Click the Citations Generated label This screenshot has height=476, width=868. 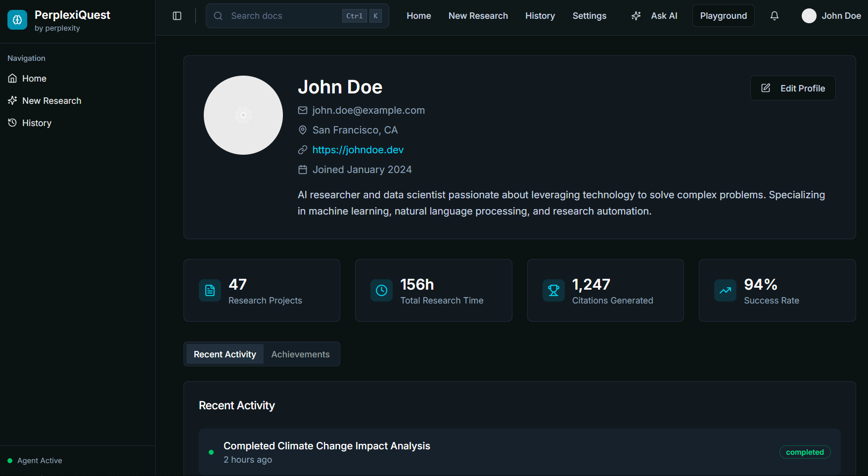[613, 301]
